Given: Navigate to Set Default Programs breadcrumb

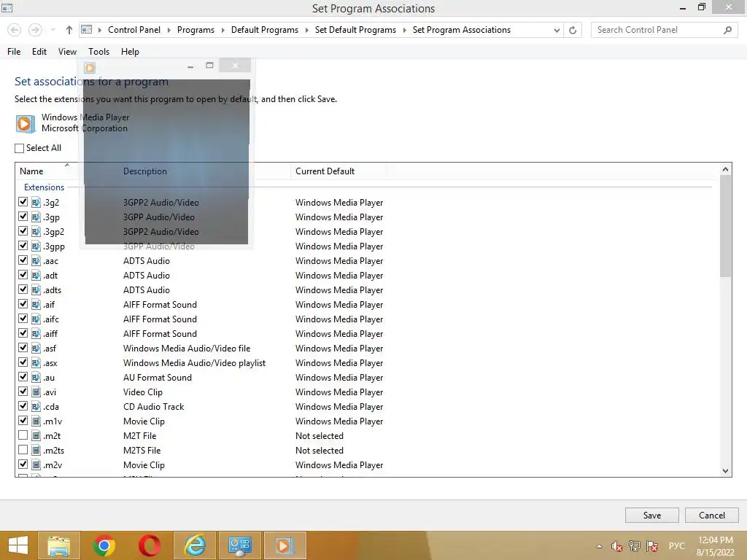Looking at the screenshot, I should (x=355, y=30).
